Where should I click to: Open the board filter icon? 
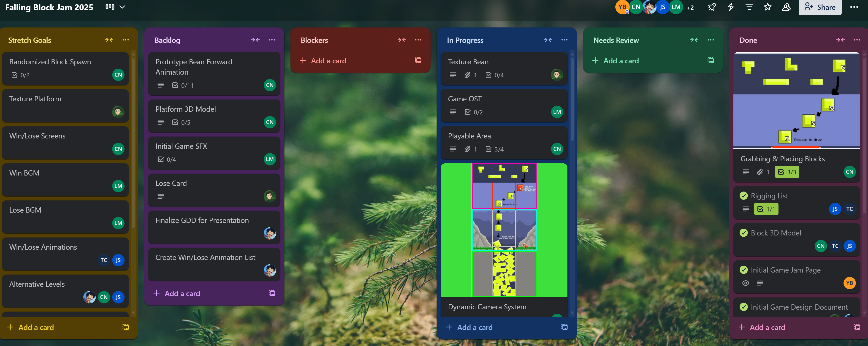pos(749,7)
